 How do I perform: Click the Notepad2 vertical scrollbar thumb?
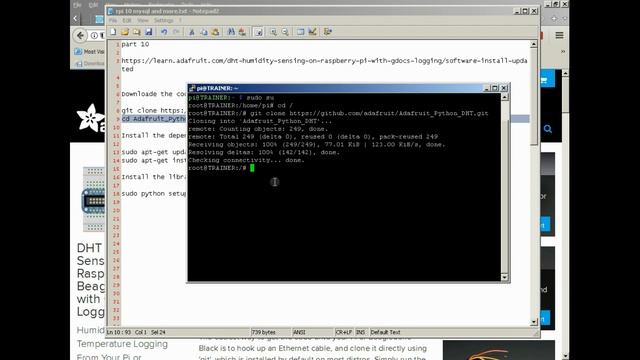coord(534,97)
